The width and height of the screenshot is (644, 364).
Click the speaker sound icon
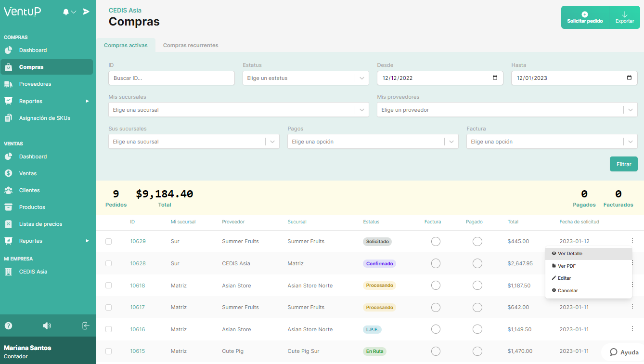pos(47,326)
